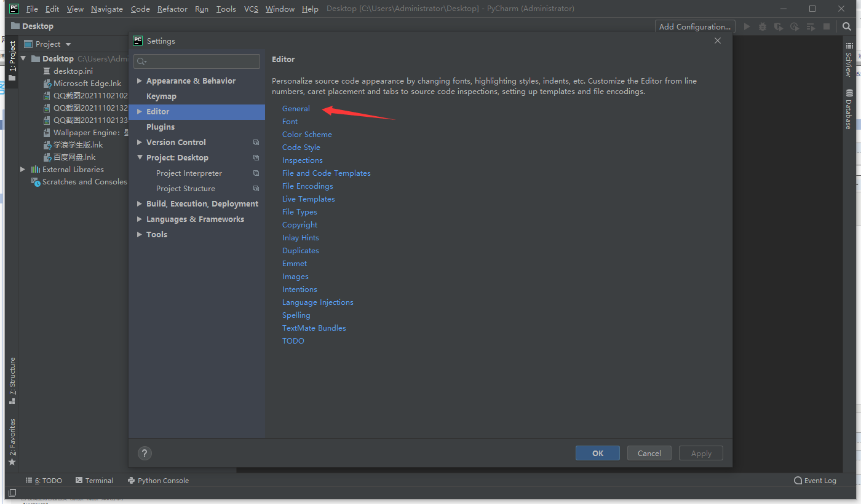Click the Run (play) toolbar icon
Screen dimensions: 861x504
747,26
